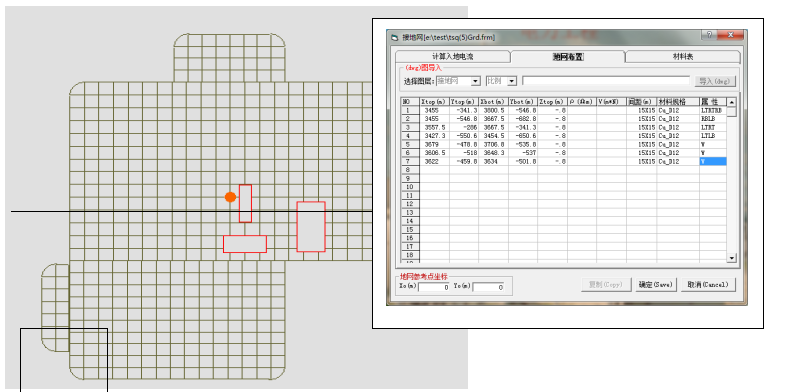Select the tall red rectangle near orange dot
Screen dimensions: 787x392
[245, 203]
